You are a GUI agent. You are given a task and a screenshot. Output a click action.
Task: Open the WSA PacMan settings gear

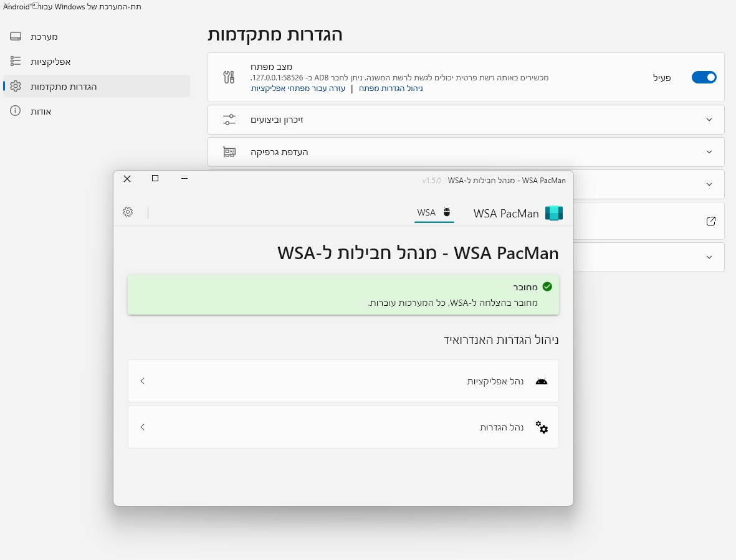128,212
